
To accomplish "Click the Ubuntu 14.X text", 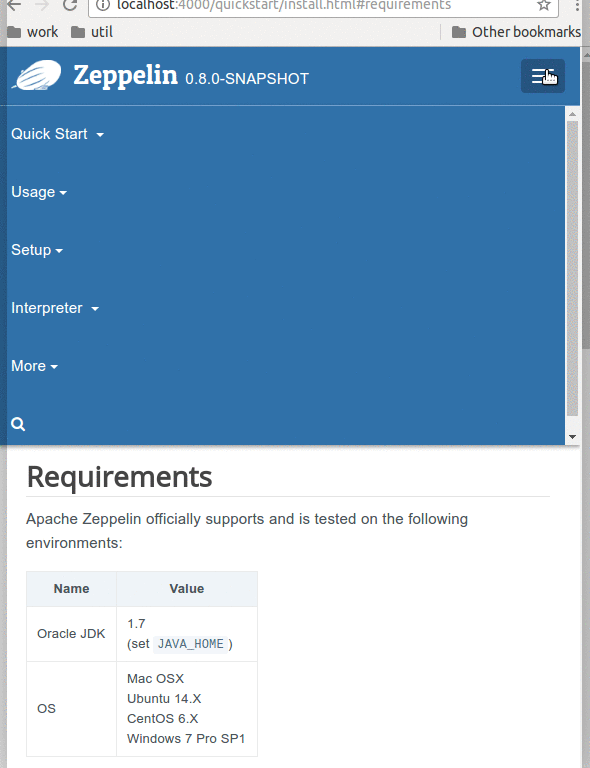I will [x=164, y=698].
